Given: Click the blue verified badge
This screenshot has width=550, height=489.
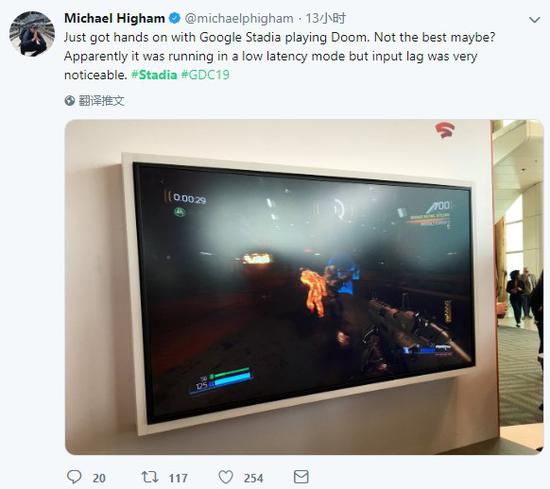Looking at the screenshot, I should [x=174, y=18].
